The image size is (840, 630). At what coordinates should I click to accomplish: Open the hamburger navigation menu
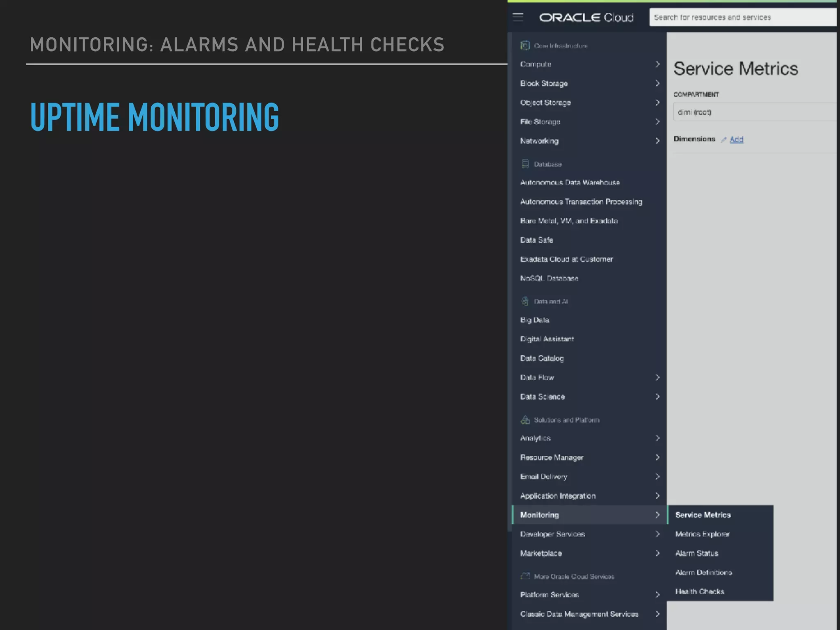pos(518,17)
